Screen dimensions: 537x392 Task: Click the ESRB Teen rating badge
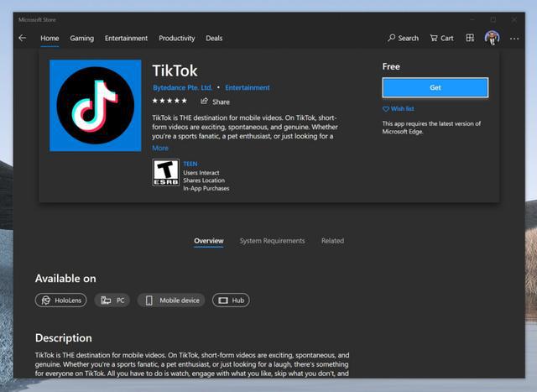pos(166,172)
